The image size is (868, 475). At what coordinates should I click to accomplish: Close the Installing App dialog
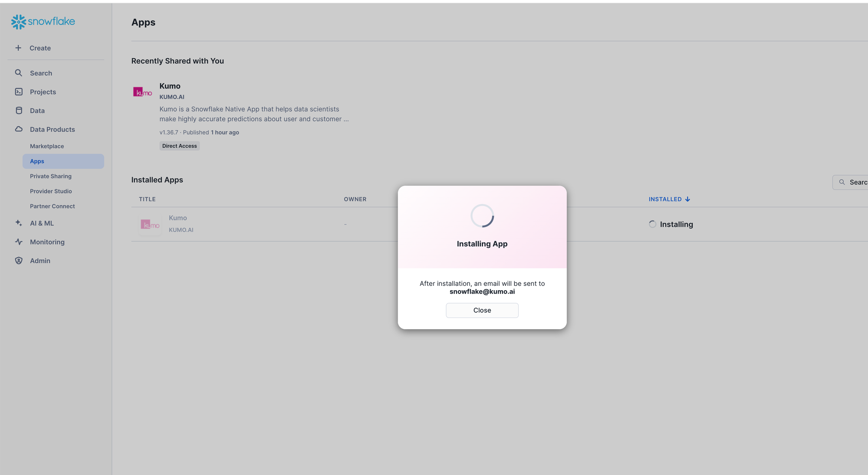(482, 310)
